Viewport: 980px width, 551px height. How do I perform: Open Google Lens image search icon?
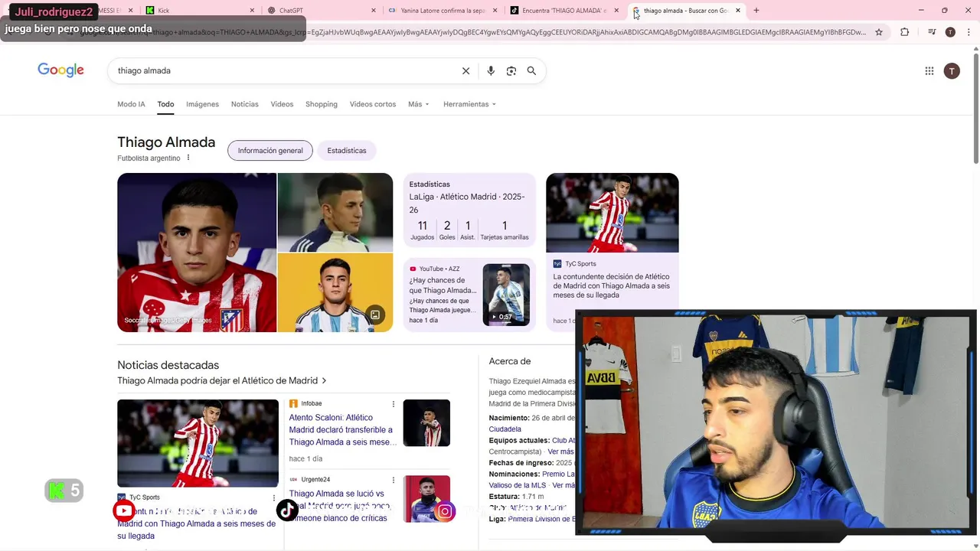point(511,70)
